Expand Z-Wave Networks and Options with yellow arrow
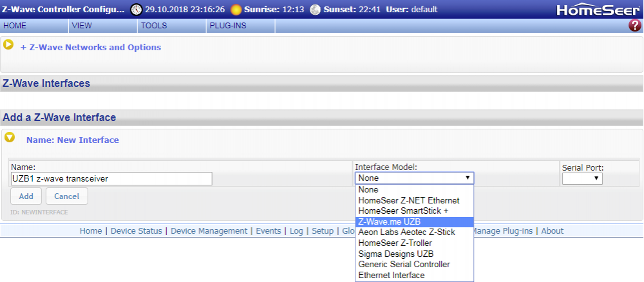The height and width of the screenshot is (282, 644). coord(8,44)
